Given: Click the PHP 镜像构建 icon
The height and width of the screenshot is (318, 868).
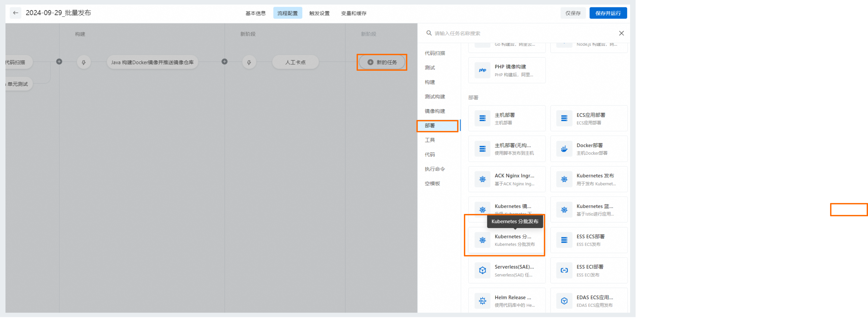Looking at the screenshot, I should (482, 70).
